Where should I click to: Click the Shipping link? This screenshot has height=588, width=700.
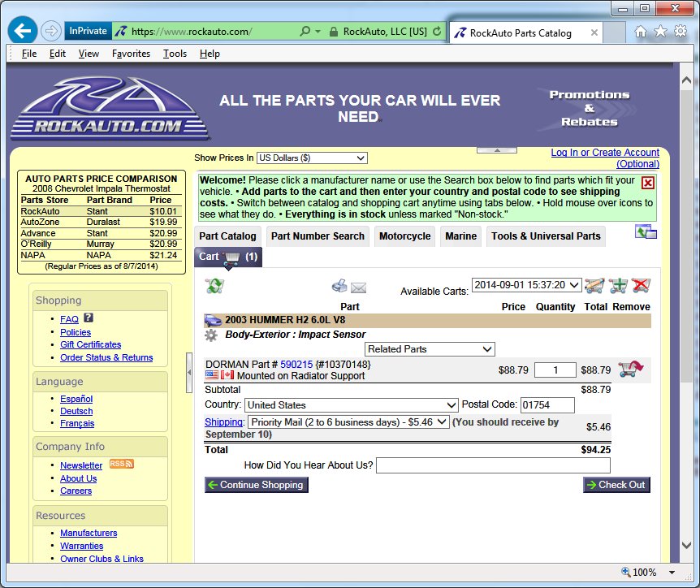pos(224,422)
